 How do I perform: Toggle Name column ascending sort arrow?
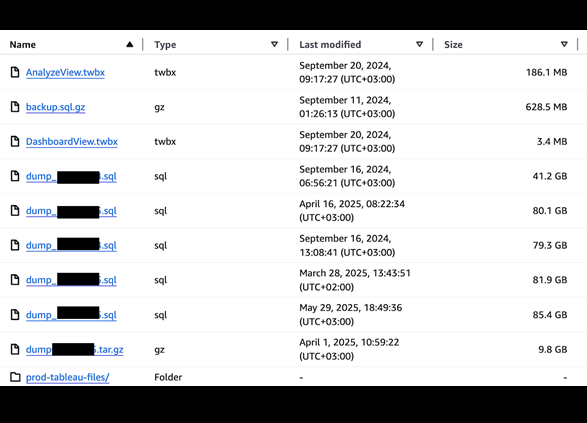130,45
